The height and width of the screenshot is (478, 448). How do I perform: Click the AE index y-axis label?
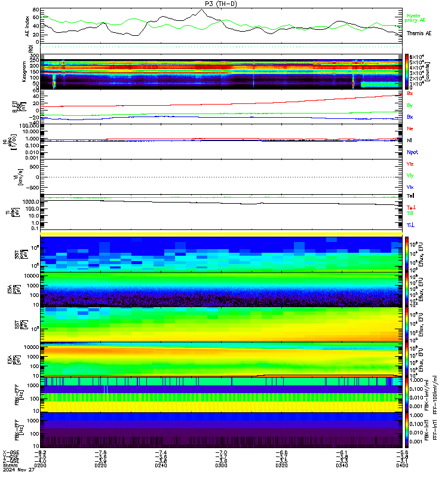click(27, 26)
